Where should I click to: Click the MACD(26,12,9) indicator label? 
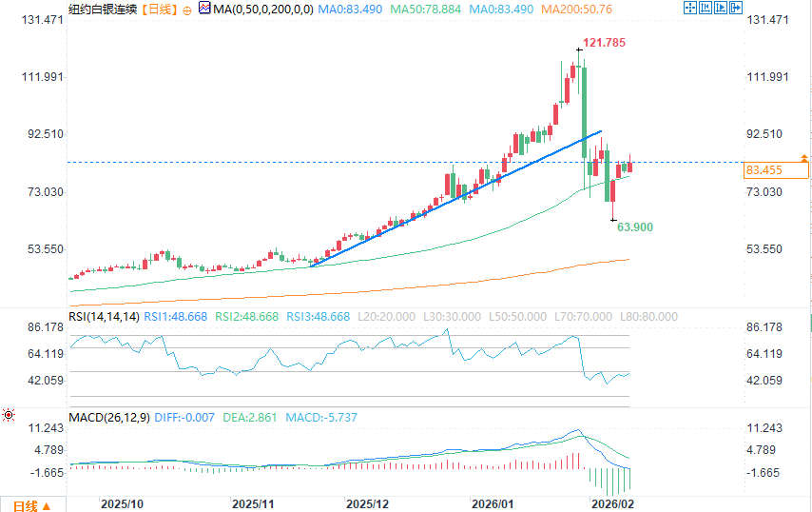point(109,417)
